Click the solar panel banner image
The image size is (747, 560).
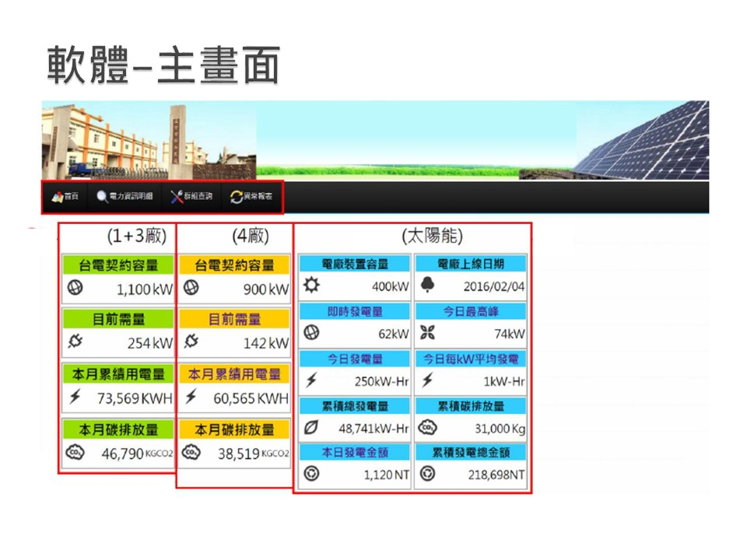642,142
